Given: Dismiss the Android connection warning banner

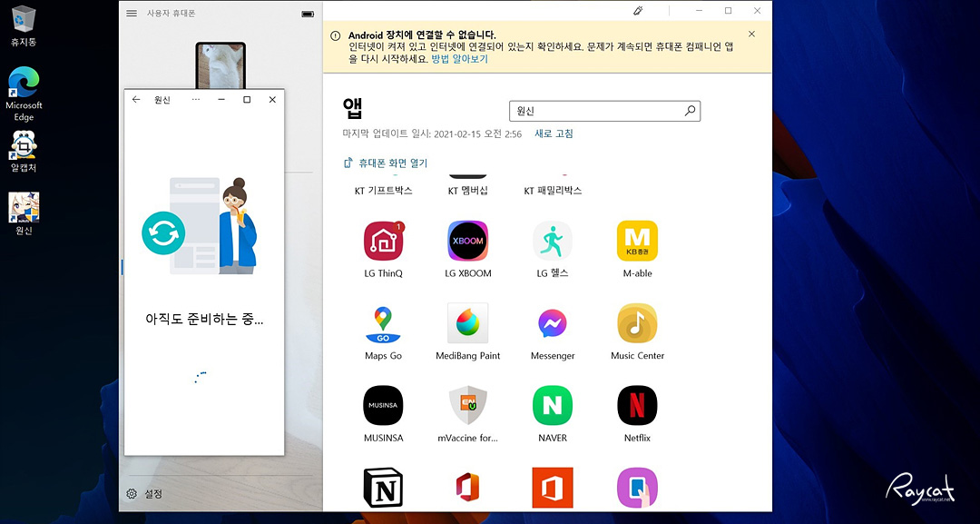Looking at the screenshot, I should coord(752,35).
